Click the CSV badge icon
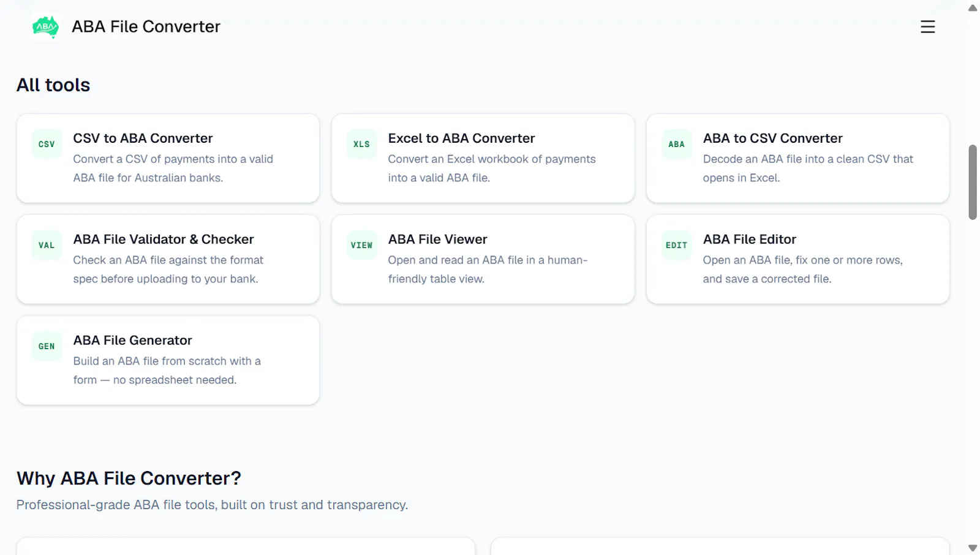Viewport: 980px width, 555px height. tap(47, 145)
